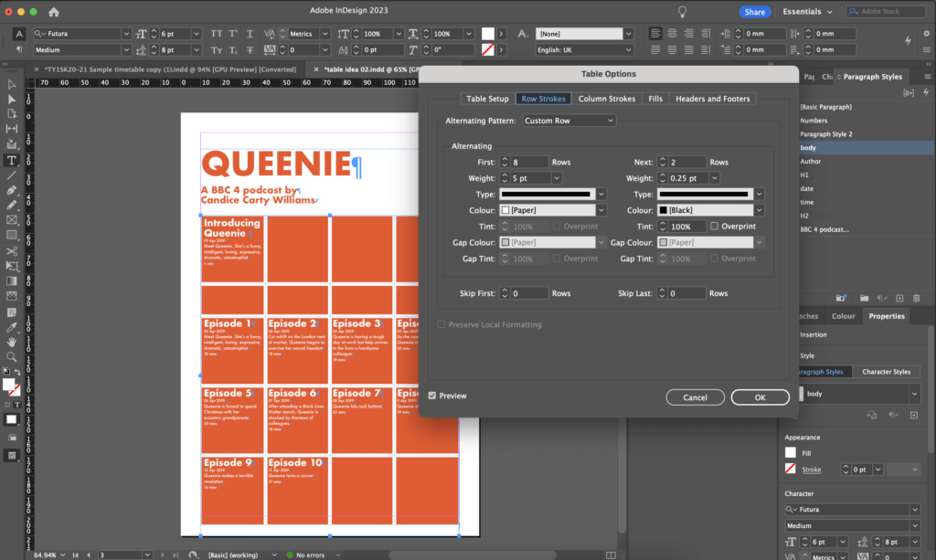936x560 pixels.
Task: Select the Eyedropper tool
Action: click(11, 327)
